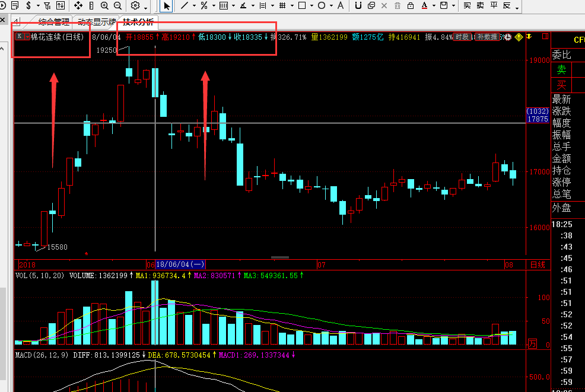This screenshot has width=585, height=392.
Task: Click the MACD(26,12,9) indicator label
Action: 42,355
